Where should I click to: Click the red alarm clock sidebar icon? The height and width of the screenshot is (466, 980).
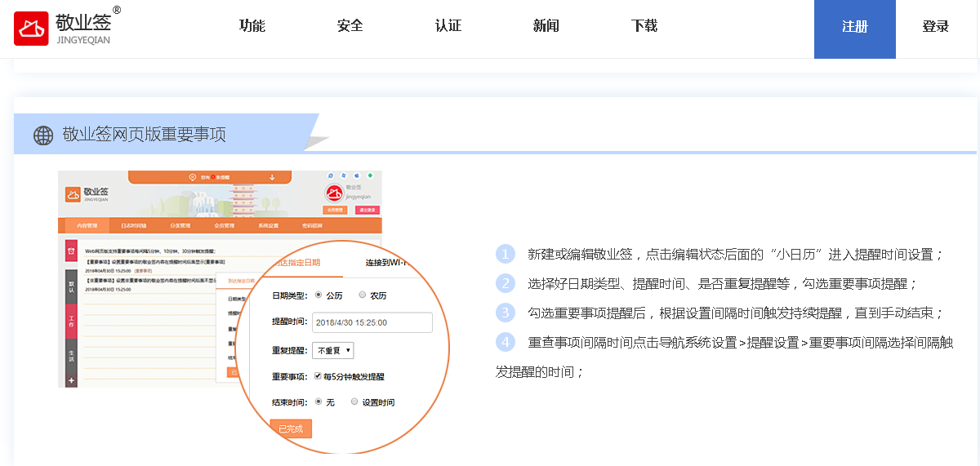pos(72,251)
